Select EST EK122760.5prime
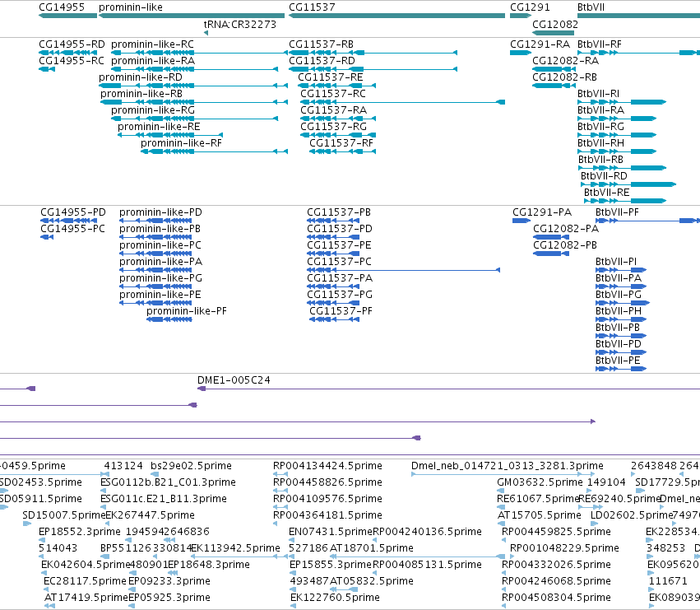 pos(335,598)
